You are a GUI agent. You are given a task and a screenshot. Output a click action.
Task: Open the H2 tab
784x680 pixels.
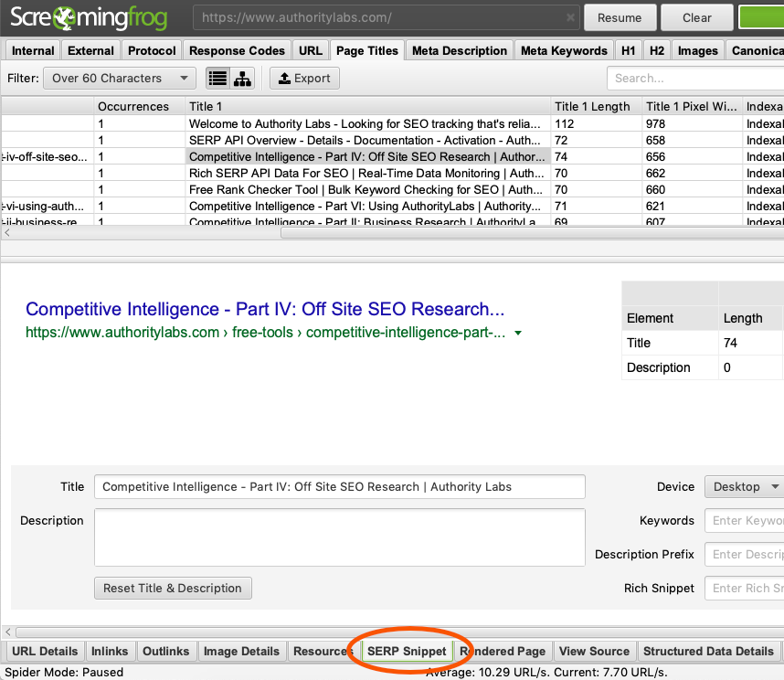(x=656, y=50)
